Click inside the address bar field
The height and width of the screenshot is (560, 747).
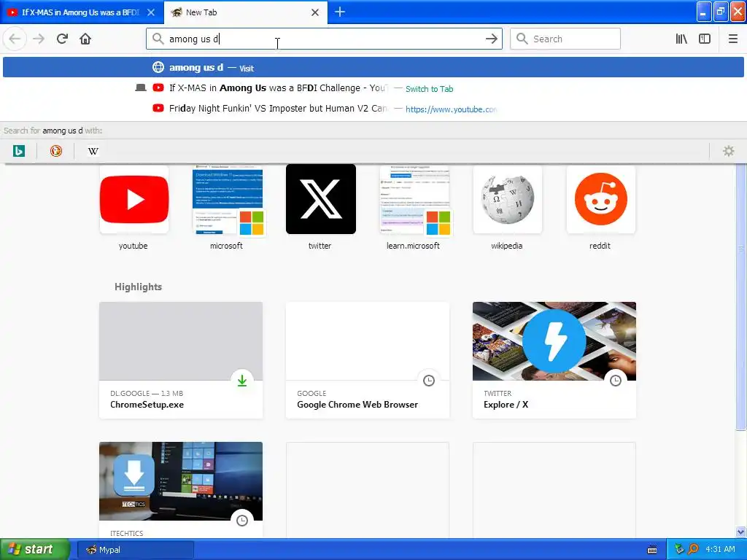point(324,39)
